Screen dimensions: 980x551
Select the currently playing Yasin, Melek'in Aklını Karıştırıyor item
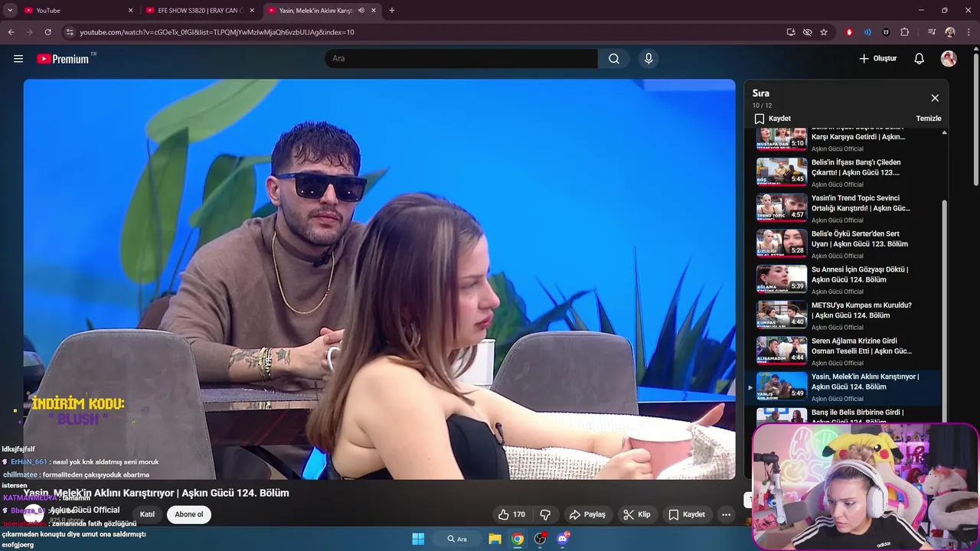pyautogui.click(x=845, y=387)
